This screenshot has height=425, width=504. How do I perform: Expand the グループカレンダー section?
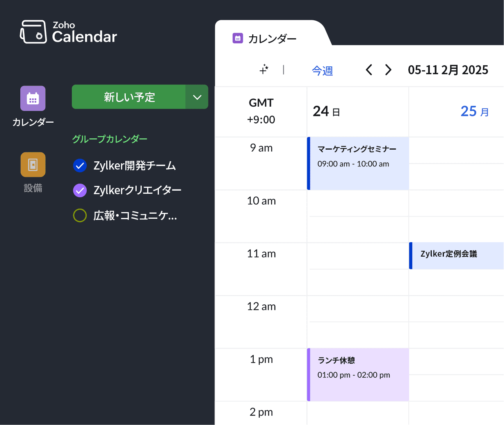[x=110, y=139]
